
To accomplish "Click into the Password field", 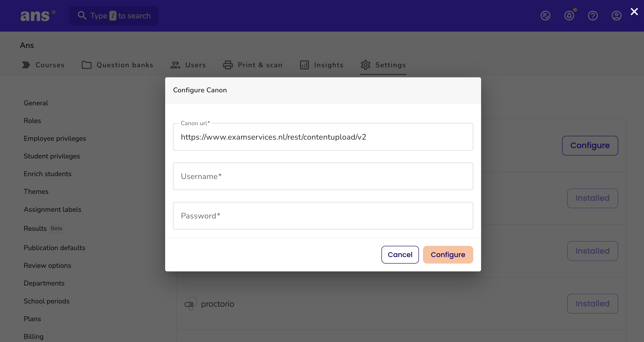I will (x=323, y=216).
